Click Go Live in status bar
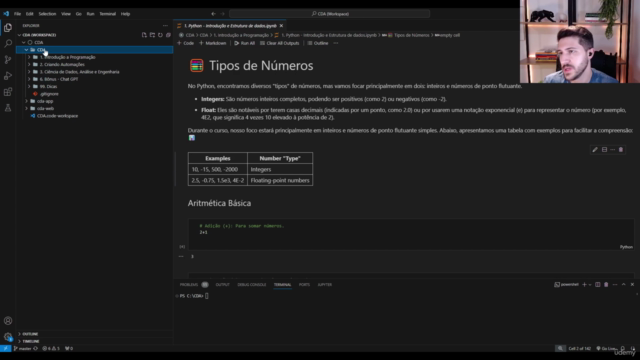Viewport: 640px width, 360px height. (607, 349)
